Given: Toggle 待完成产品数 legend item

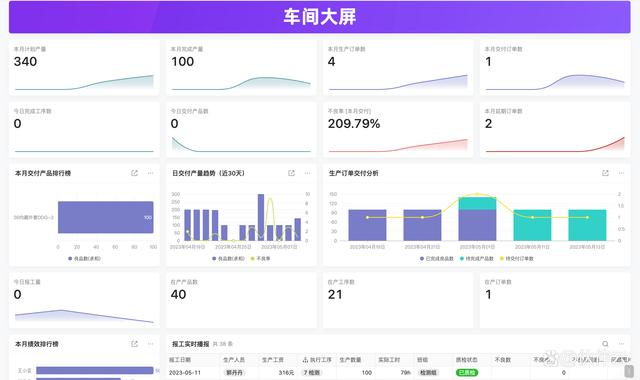Looking at the screenshot, I should click(476, 258).
